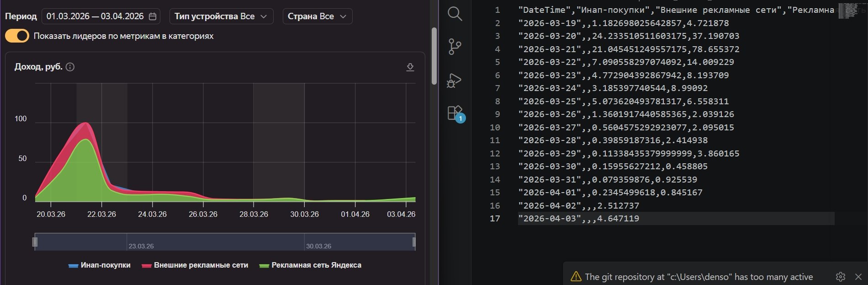Expand the Страна Все dropdown
868x285 pixels.
[x=317, y=16]
